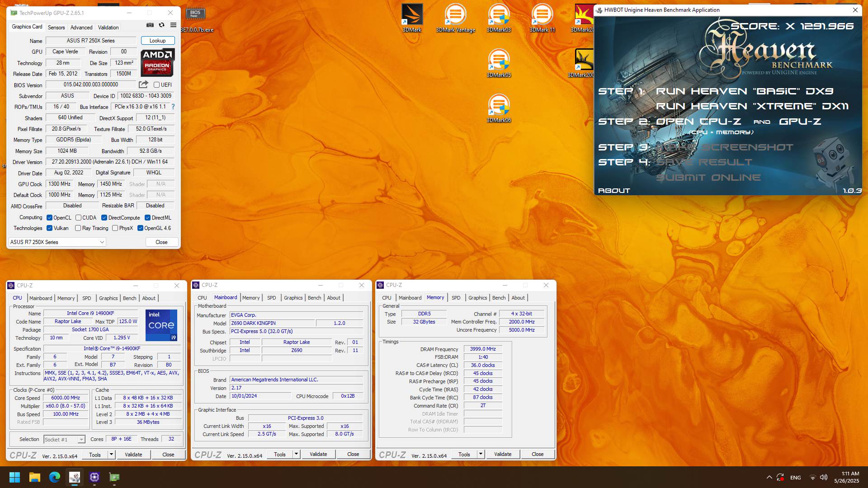The width and height of the screenshot is (868, 488).
Task: Toggle the Vulkan checkbox
Action: 49,228
